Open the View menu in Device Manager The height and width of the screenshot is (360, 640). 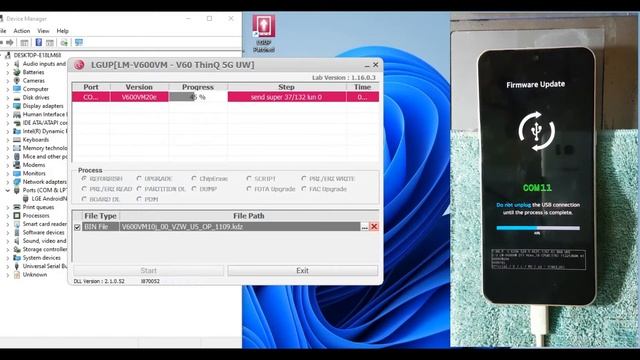[x=43, y=31]
